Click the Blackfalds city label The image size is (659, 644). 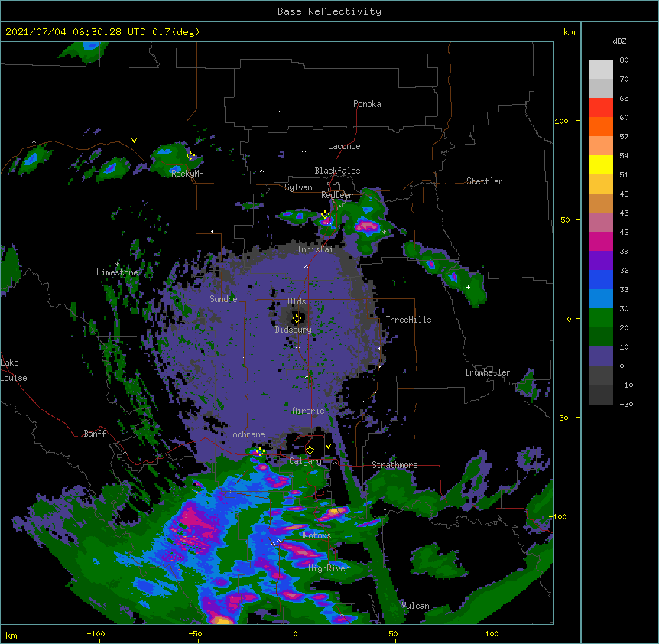pos(337,171)
